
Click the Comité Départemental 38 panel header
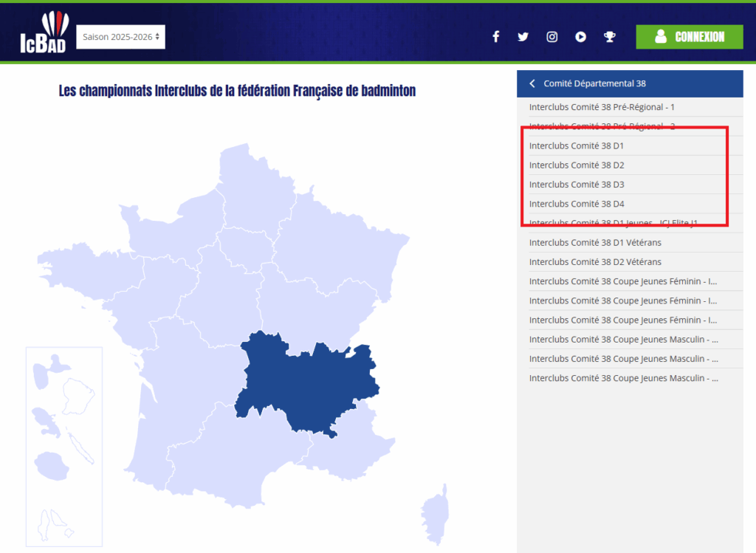click(629, 83)
